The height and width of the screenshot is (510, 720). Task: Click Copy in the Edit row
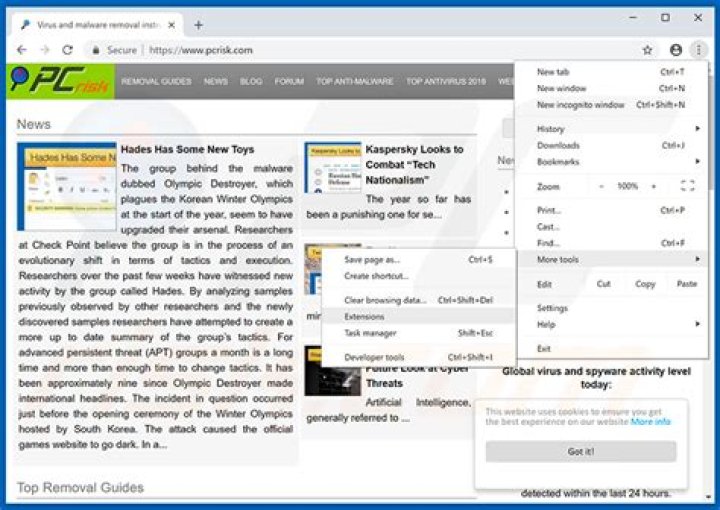(x=645, y=284)
